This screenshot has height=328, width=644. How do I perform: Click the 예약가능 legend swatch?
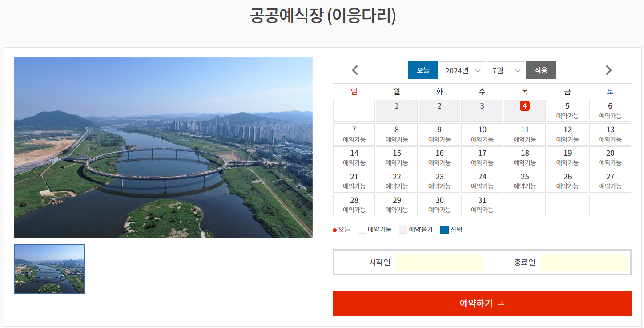click(x=361, y=230)
